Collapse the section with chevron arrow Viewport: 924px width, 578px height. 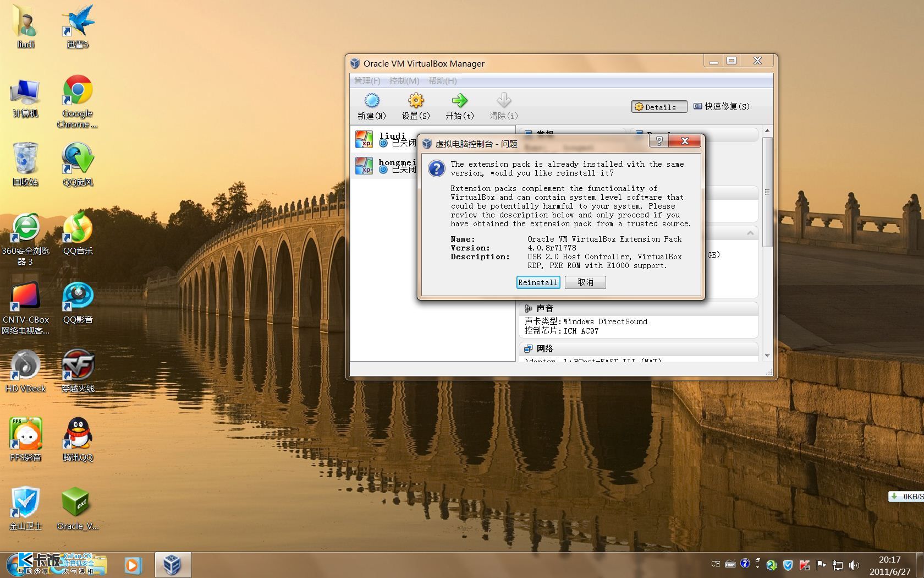(x=750, y=233)
